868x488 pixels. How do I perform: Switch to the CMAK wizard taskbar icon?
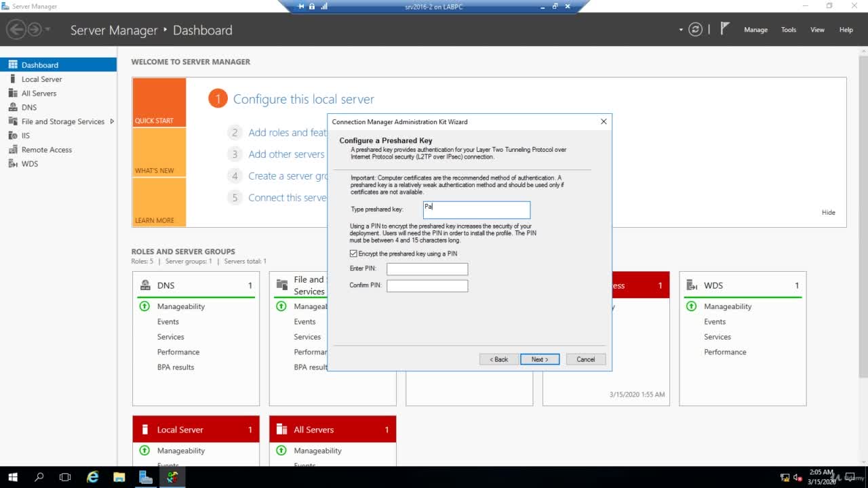coord(172,477)
